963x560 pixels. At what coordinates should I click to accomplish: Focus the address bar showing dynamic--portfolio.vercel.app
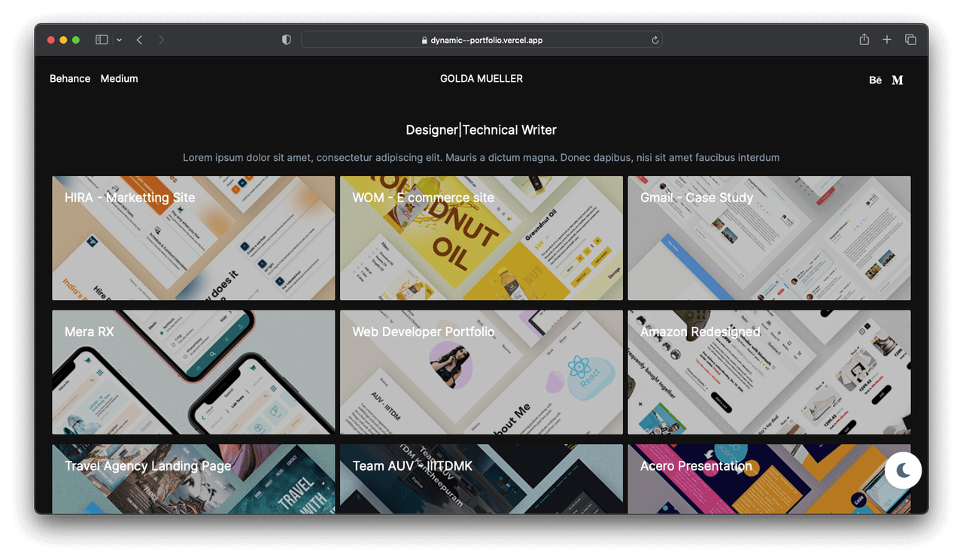(481, 40)
